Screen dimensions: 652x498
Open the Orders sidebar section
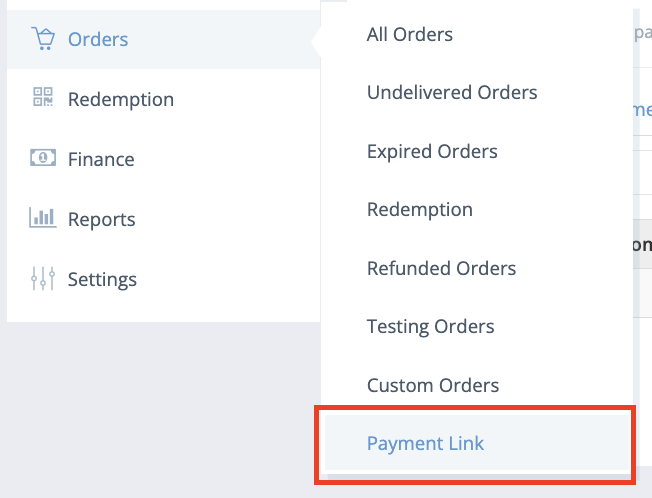tap(98, 39)
